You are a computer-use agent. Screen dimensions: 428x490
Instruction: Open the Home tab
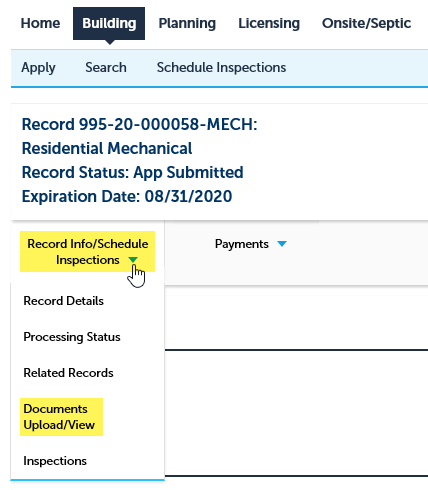click(40, 23)
